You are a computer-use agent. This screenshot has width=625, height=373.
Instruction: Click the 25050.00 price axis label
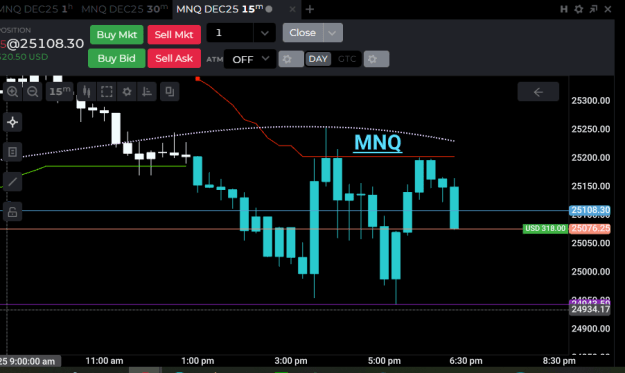[591, 243]
